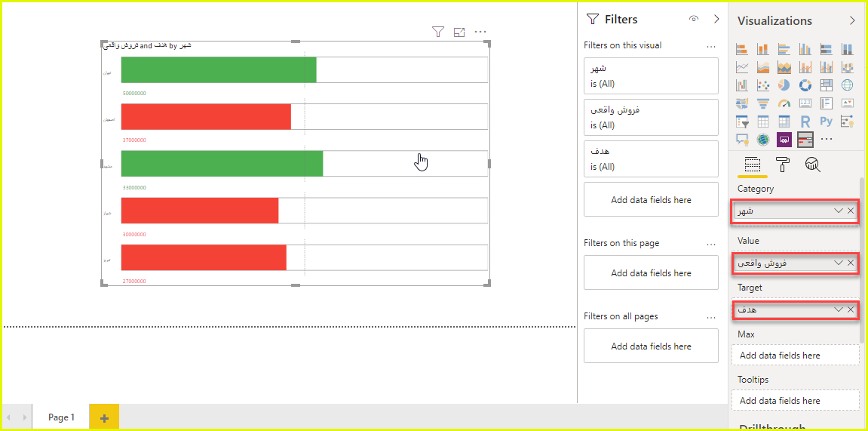Toggle filter pane visibility eye icon
The image size is (868, 431).
(x=694, y=19)
